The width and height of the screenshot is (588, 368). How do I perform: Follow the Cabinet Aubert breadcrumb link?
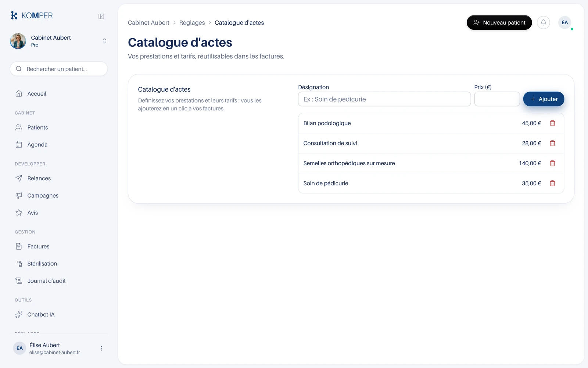(x=148, y=23)
